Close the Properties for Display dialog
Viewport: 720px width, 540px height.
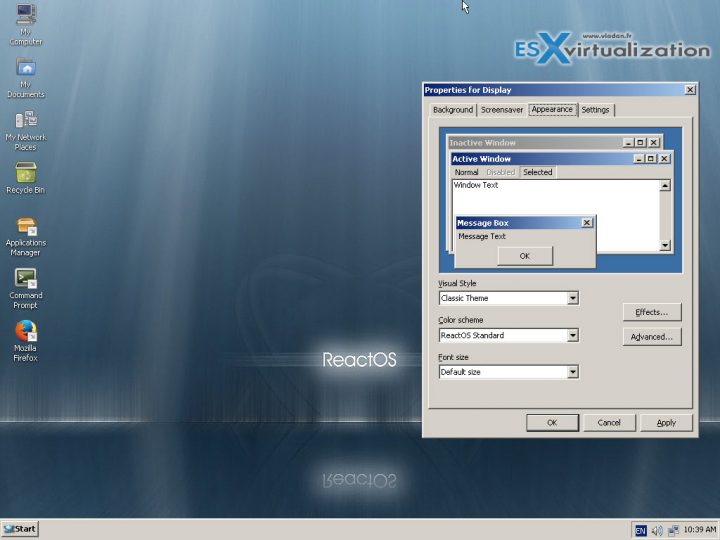(x=690, y=90)
